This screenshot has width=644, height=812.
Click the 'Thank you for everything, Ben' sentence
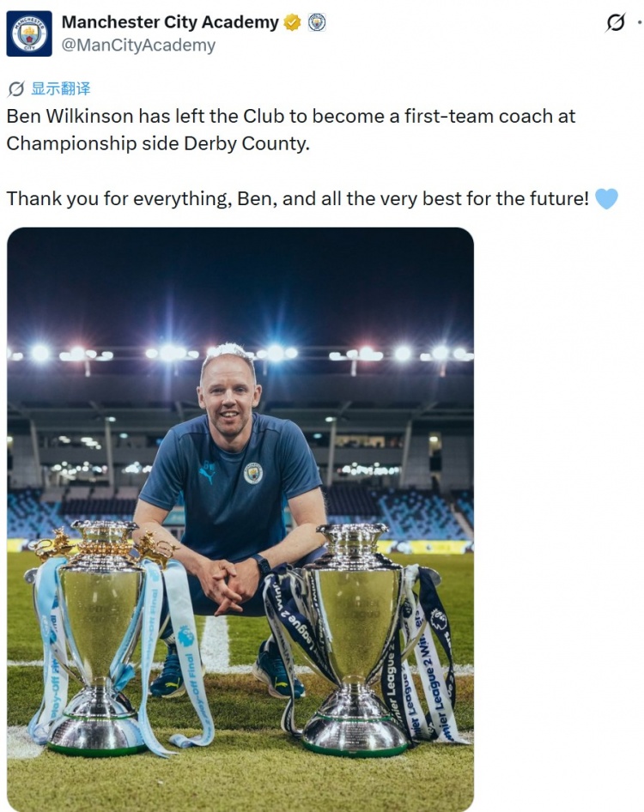(x=140, y=198)
